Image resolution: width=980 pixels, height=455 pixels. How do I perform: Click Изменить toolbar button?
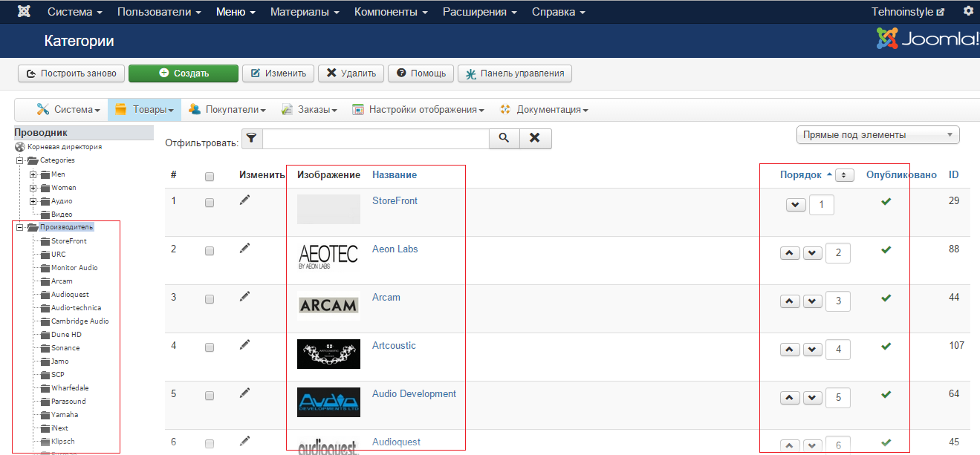coord(279,73)
